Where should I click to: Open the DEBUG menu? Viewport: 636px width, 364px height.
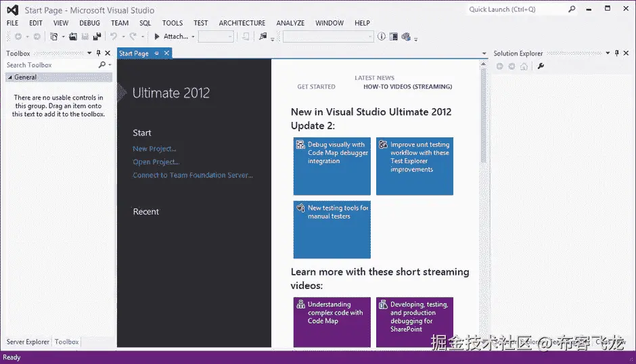pos(89,23)
